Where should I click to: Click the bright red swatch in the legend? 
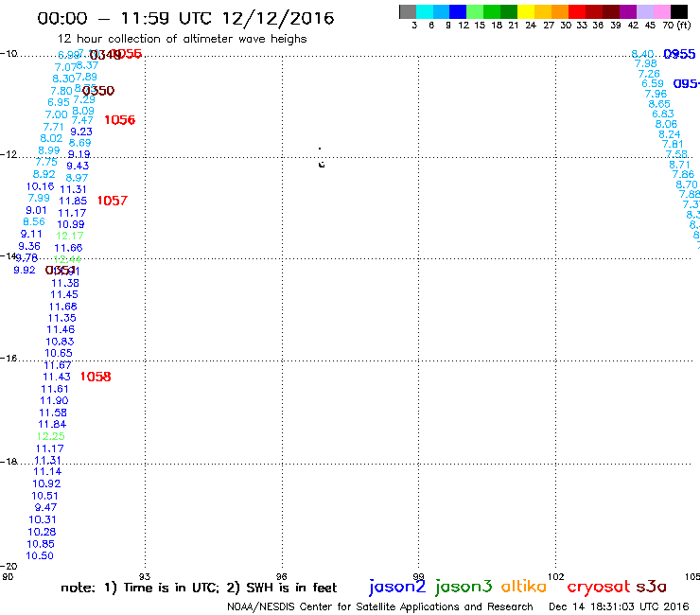coord(577,11)
